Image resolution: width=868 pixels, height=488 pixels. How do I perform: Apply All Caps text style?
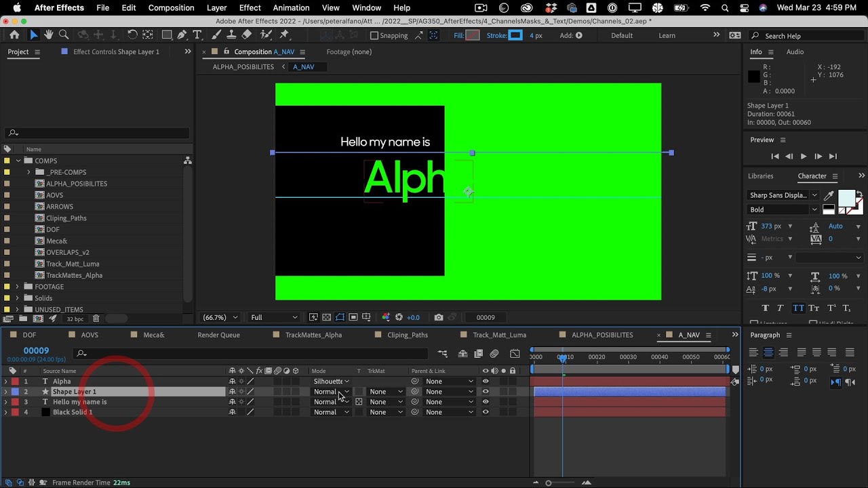(799, 308)
